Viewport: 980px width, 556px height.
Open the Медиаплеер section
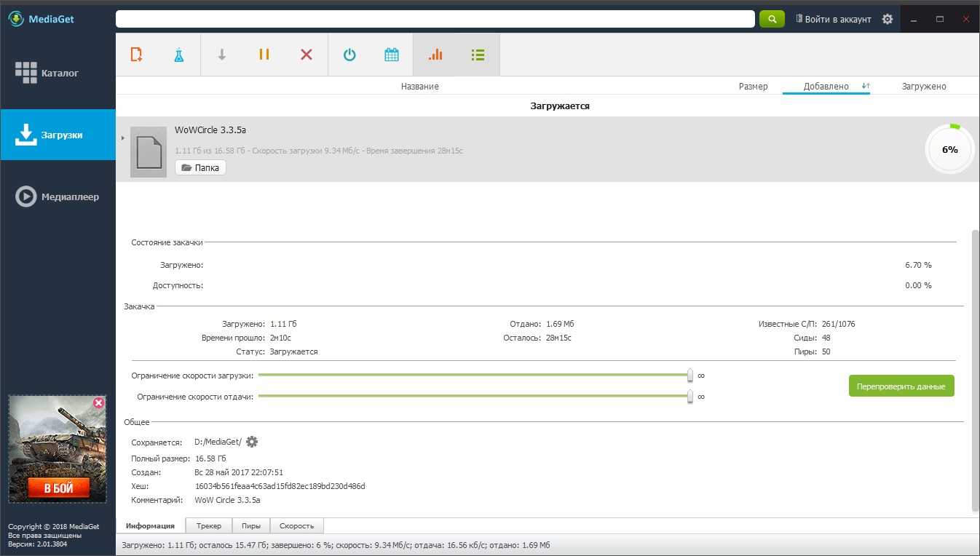point(58,196)
